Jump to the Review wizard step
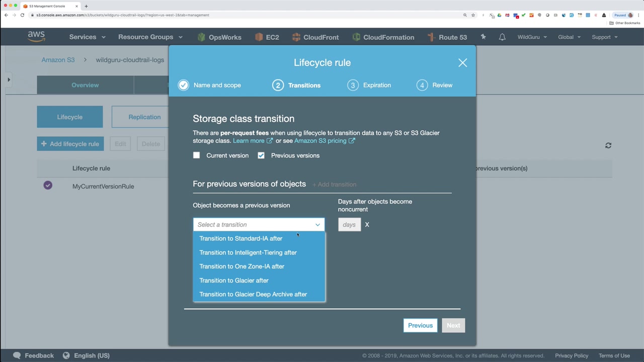The height and width of the screenshot is (362, 644). pos(435,85)
